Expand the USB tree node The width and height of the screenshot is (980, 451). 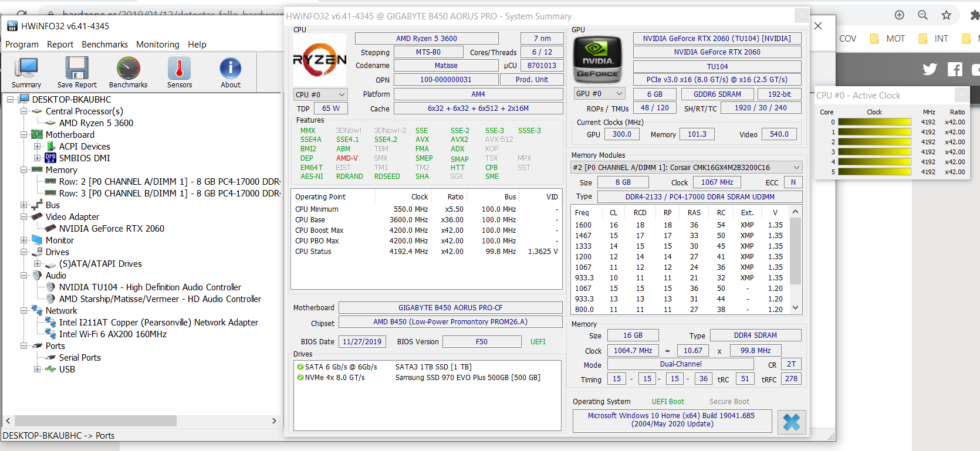click(37, 369)
